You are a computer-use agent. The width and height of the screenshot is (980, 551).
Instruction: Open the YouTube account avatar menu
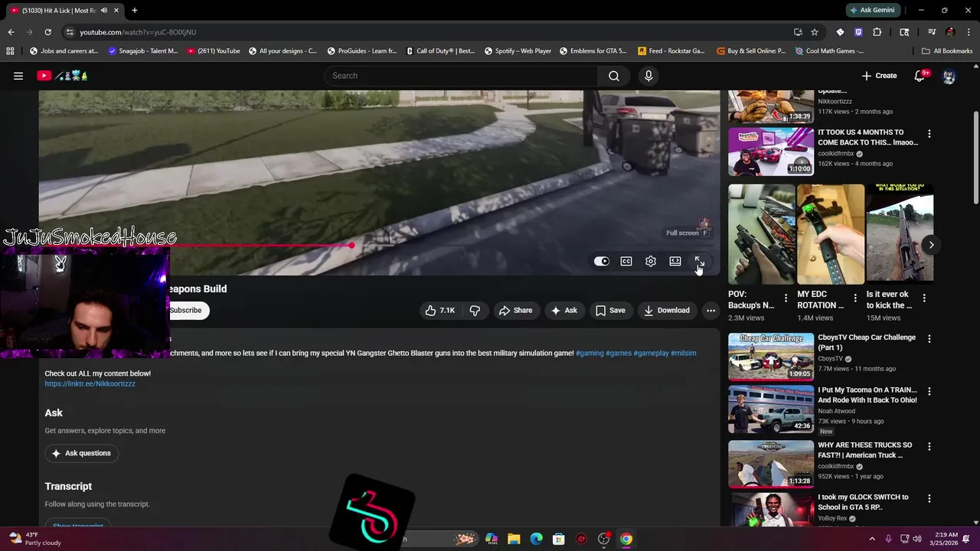[x=949, y=76]
